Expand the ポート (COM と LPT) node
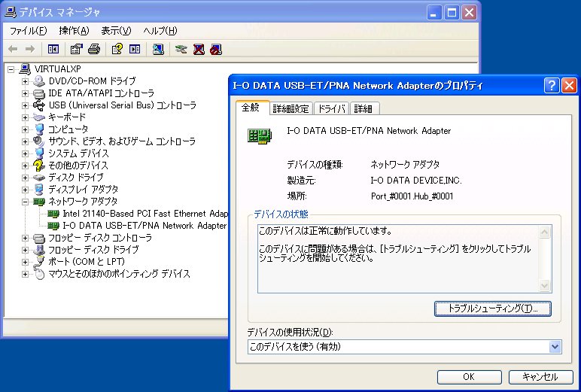The width and height of the screenshot is (581, 392). point(25,262)
